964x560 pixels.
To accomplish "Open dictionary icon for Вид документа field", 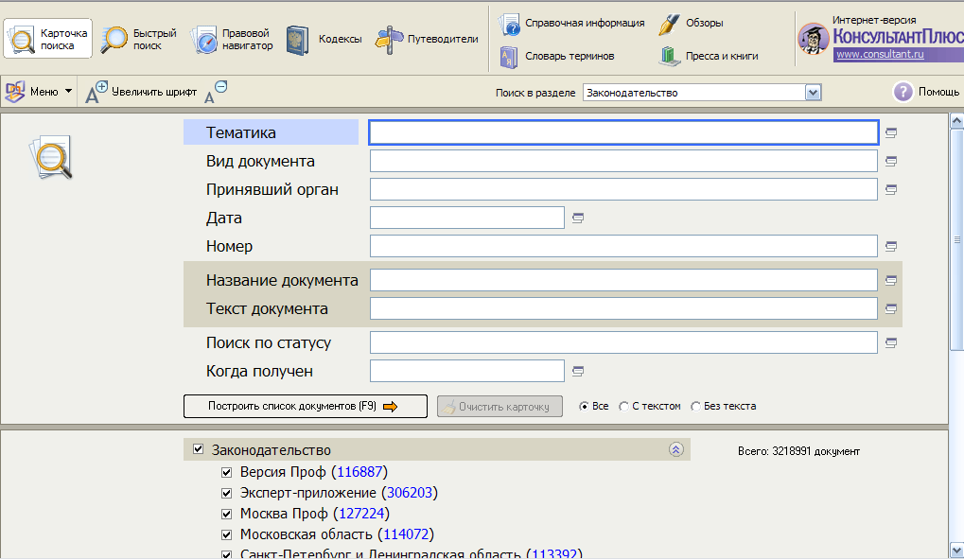I will [891, 161].
